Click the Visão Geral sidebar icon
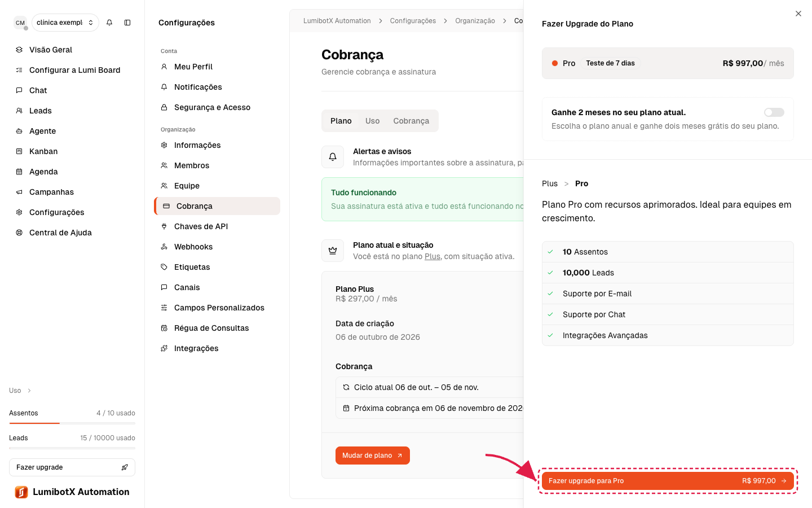The width and height of the screenshot is (812, 508). [19, 50]
